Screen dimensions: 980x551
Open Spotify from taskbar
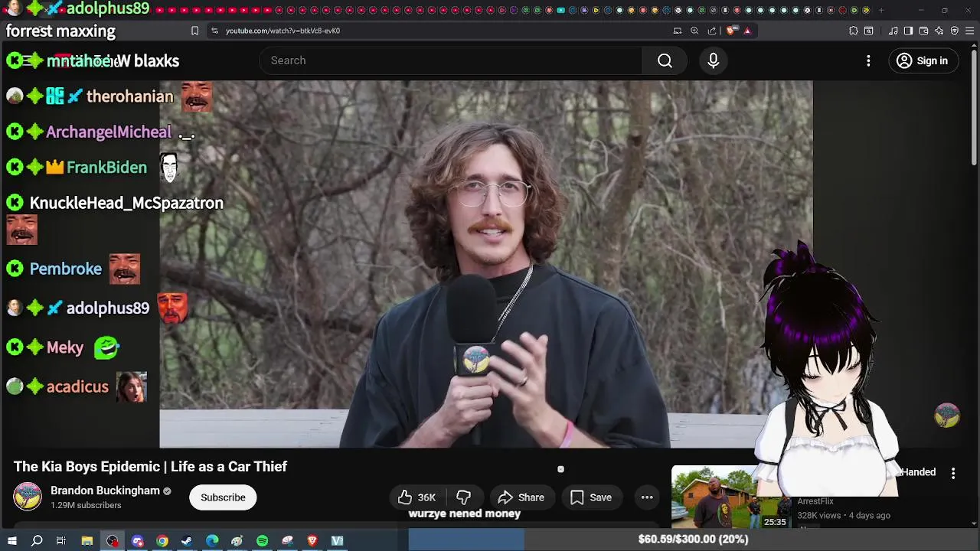tap(263, 541)
